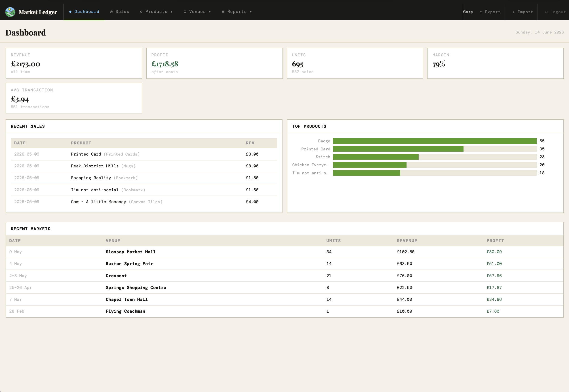Click the 25-26 Apr date cell

coord(20,287)
